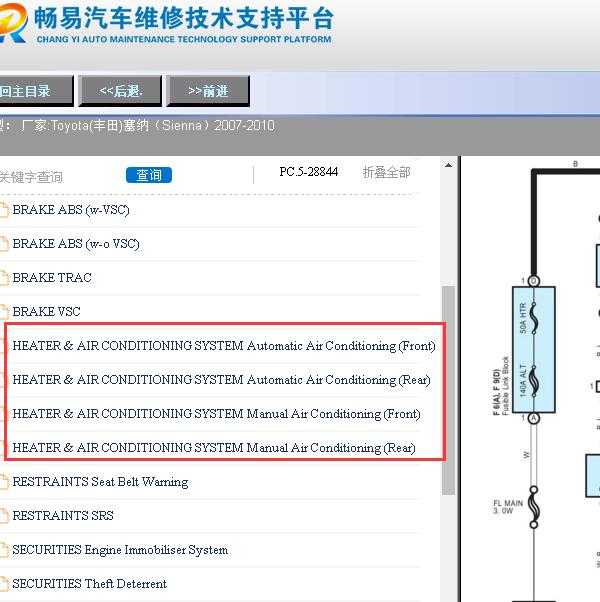This screenshot has height=602, width=600.
Task: Open SECURITIES Engine Immobiliser System
Action: click(x=120, y=550)
